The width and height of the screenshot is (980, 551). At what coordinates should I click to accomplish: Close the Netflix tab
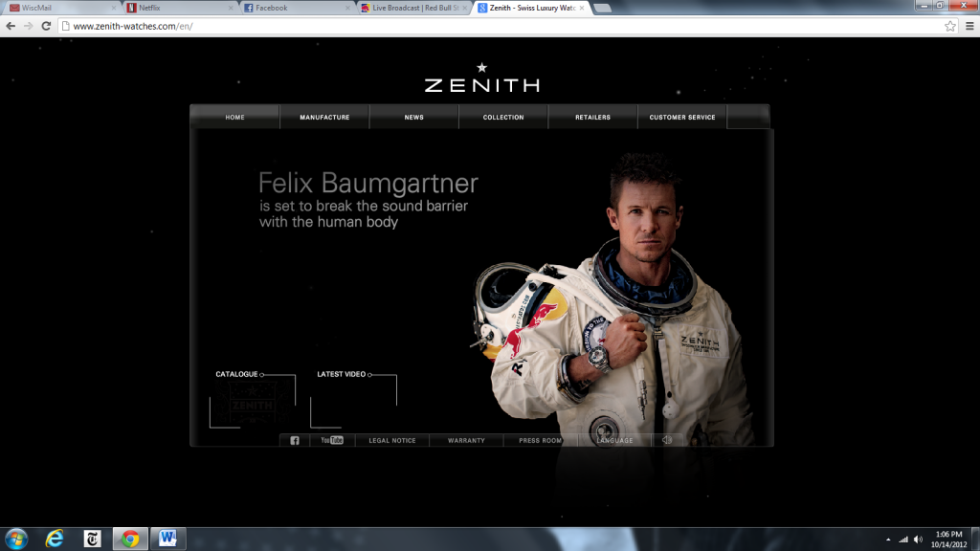pyautogui.click(x=231, y=8)
